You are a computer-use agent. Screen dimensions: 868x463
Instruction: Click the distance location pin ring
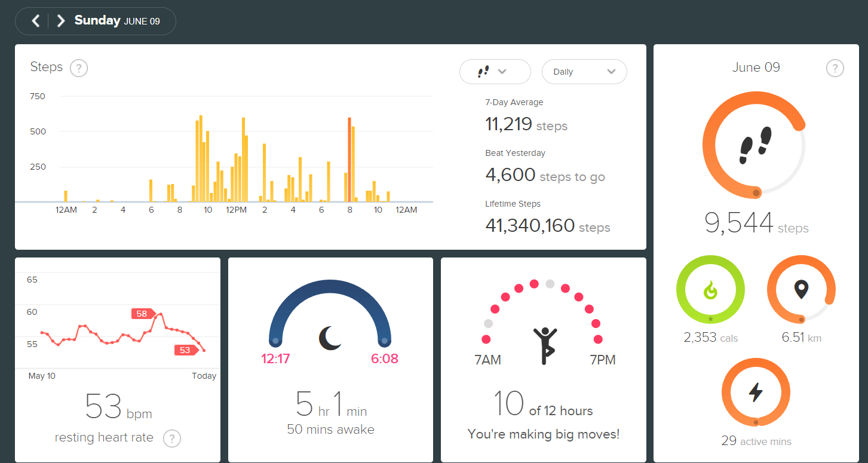(x=801, y=290)
